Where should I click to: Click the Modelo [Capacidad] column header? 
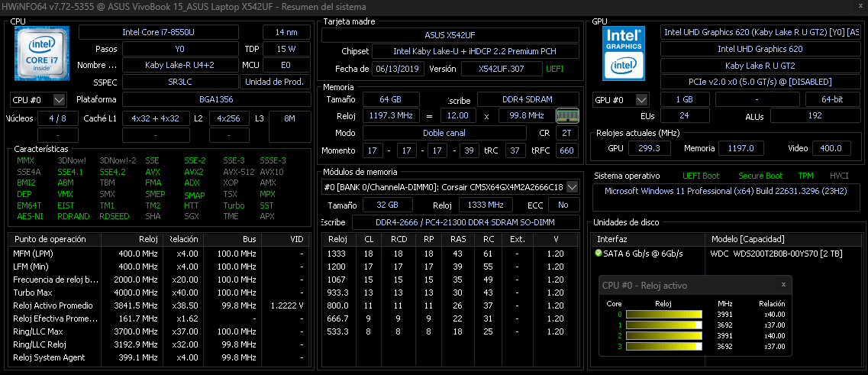click(782, 239)
